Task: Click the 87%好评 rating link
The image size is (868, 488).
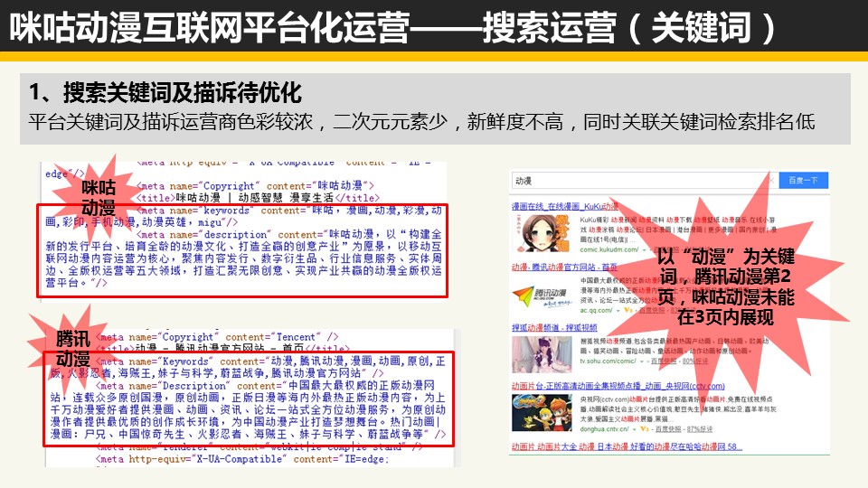Action: pos(699,428)
